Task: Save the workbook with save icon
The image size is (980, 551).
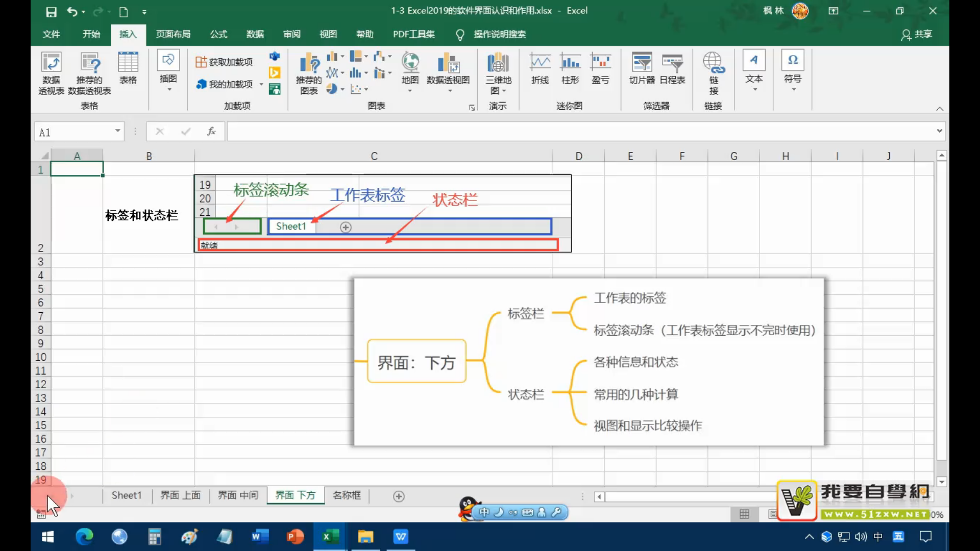Action: point(51,11)
